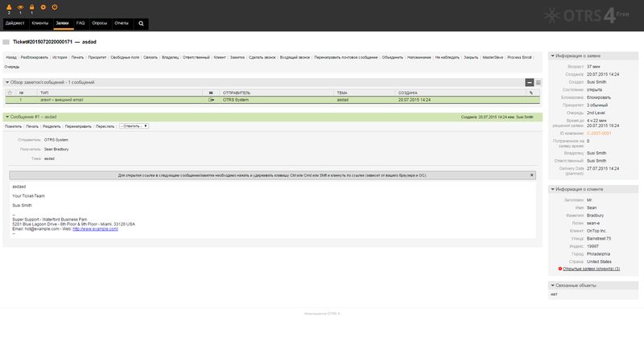Image resolution: width=644 pixels, height=362 pixels.
Task: Set a Напоминание on ticket
Action: (x=419, y=57)
